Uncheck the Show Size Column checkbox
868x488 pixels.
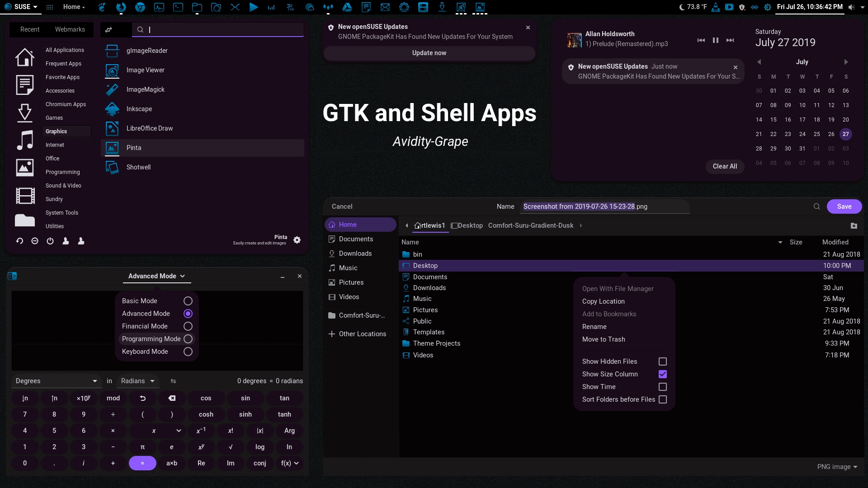[x=663, y=374]
